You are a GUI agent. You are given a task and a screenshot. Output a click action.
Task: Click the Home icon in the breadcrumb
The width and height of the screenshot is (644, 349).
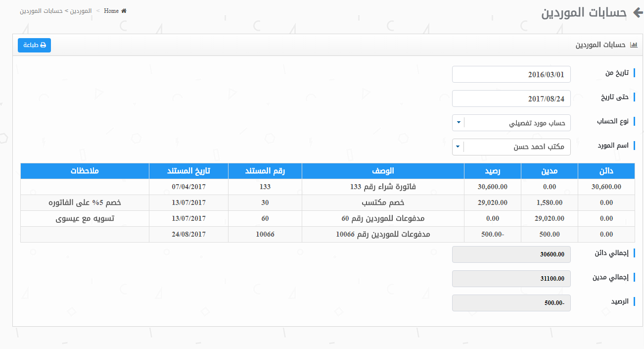(124, 11)
